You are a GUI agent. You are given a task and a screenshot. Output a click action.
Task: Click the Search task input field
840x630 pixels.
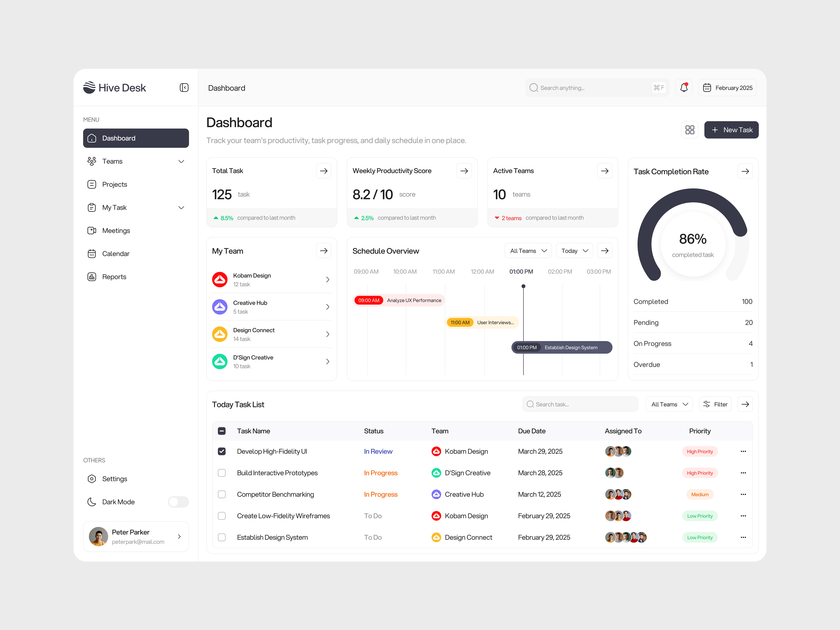580,404
